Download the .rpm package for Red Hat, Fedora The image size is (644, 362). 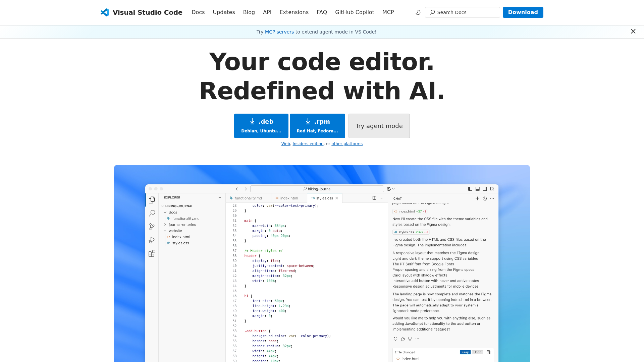tap(317, 126)
